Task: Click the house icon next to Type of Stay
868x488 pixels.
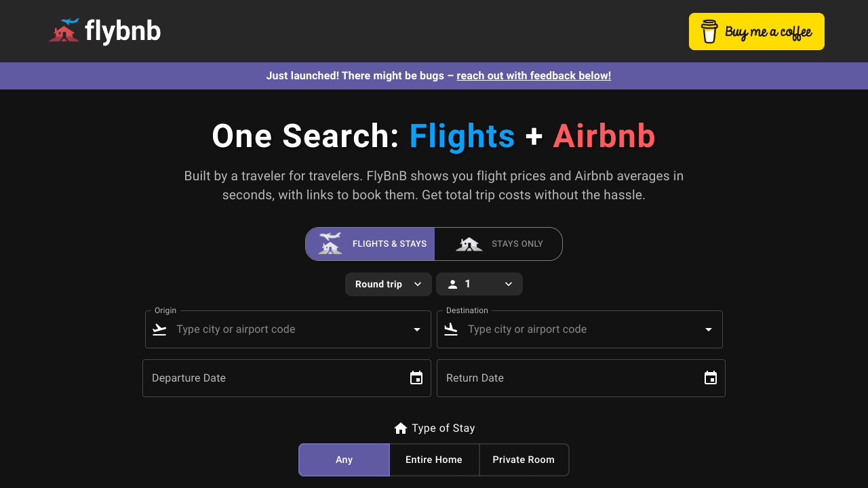Action: 400,428
